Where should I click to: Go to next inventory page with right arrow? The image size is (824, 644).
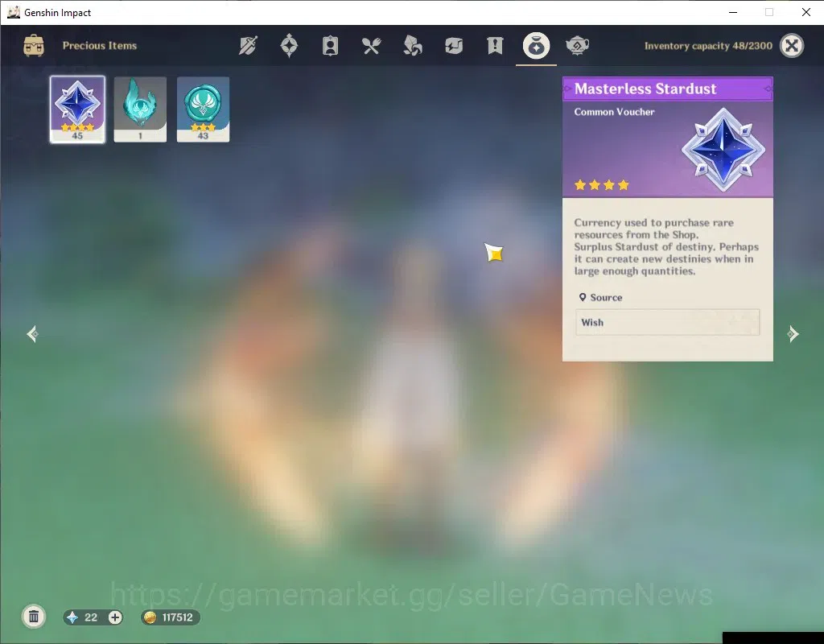[x=793, y=334]
